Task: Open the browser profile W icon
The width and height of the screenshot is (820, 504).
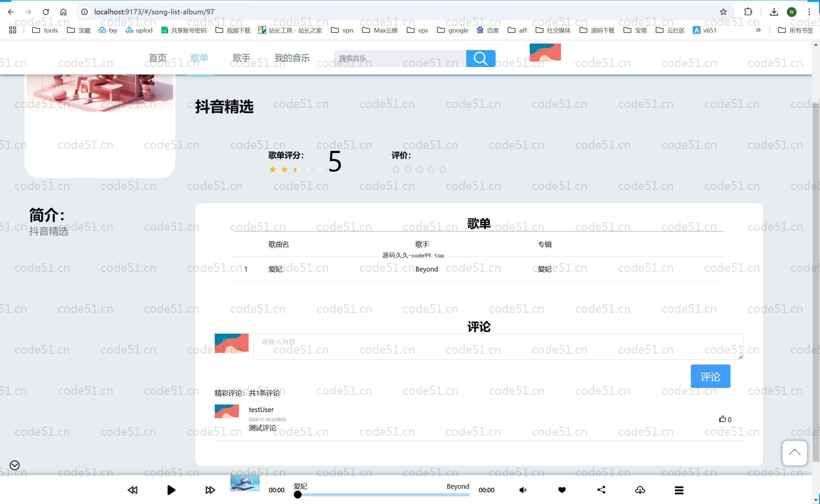Action: coord(792,12)
